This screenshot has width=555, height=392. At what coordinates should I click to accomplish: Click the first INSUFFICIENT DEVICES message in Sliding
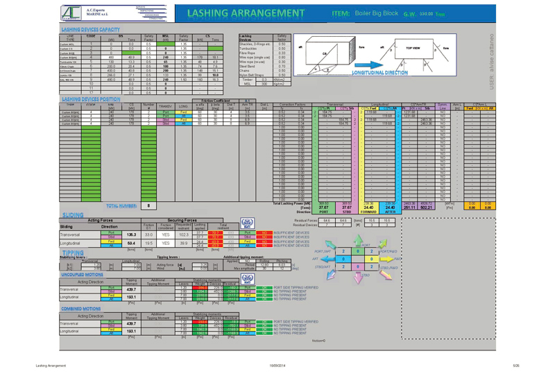(291, 232)
